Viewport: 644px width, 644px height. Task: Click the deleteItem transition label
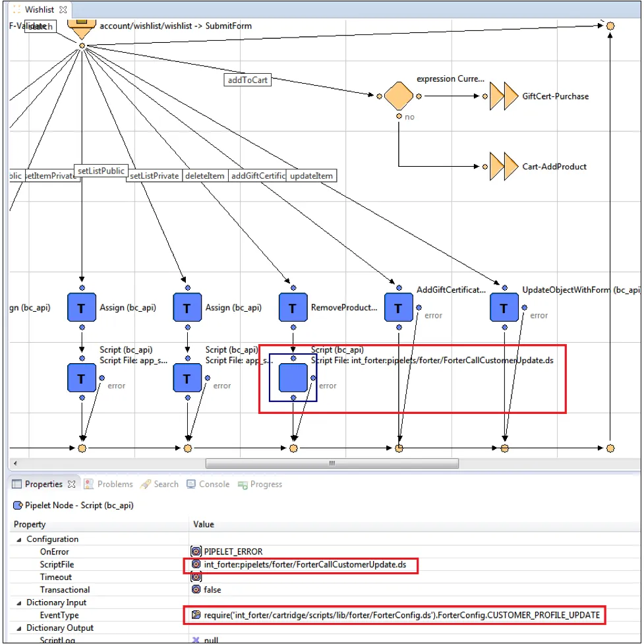(x=204, y=176)
